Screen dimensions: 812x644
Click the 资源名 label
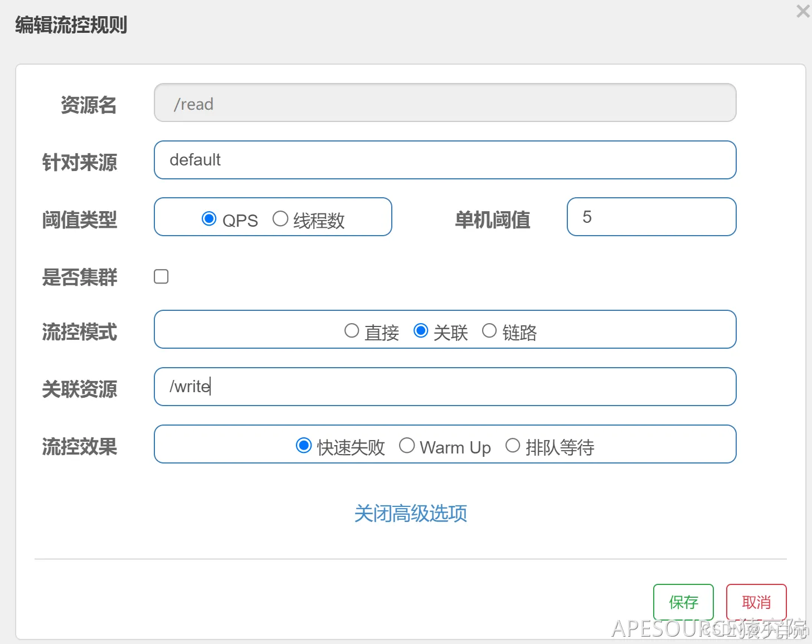click(x=89, y=105)
